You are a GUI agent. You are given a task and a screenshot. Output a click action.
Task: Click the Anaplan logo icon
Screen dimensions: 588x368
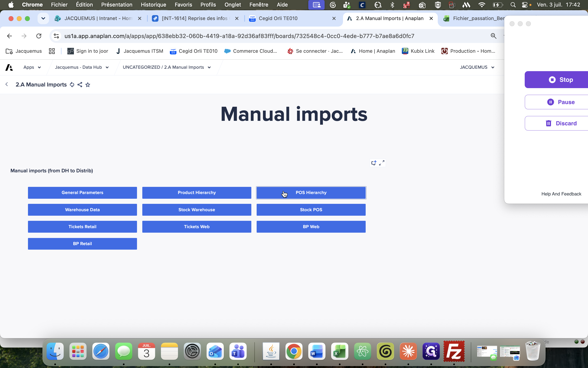pos(9,67)
